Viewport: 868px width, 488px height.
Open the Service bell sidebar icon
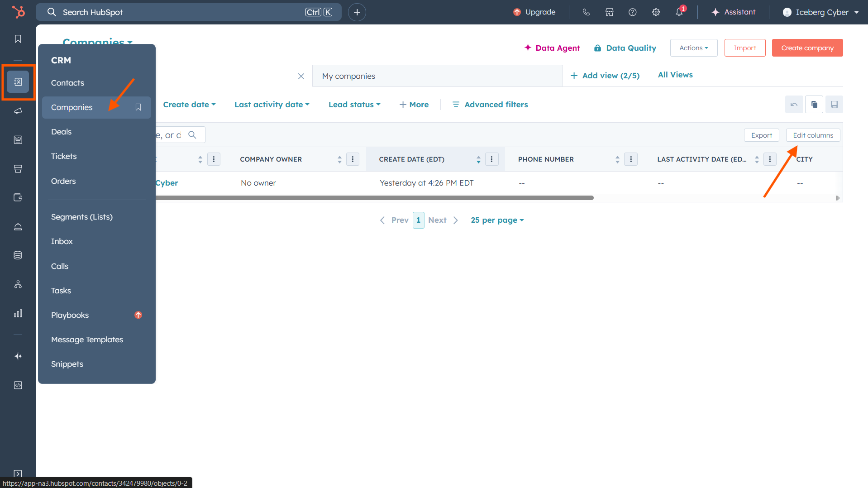tap(18, 226)
